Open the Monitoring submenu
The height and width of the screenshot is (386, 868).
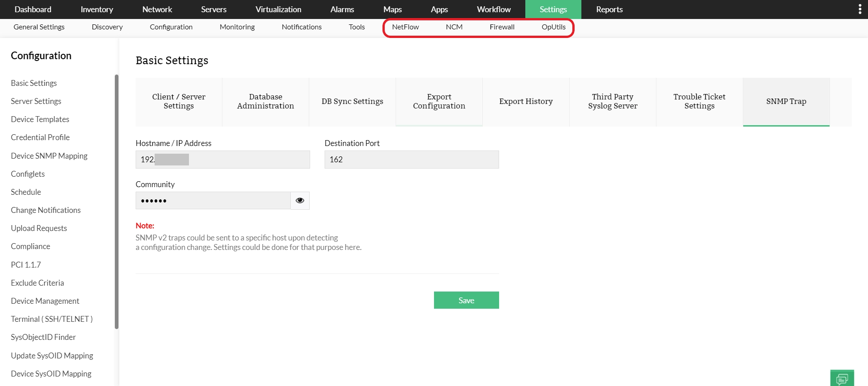point(237,27)
